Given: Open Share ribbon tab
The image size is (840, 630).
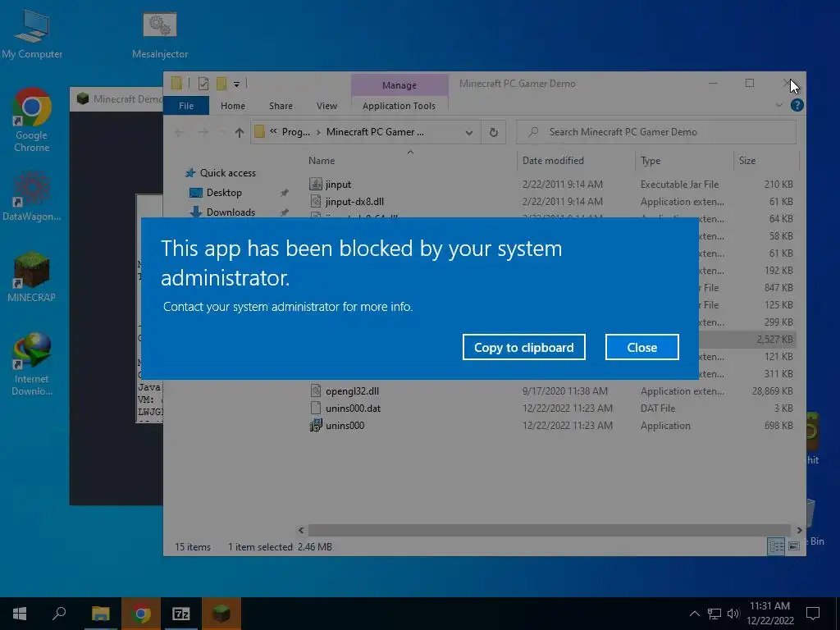Looking at the screenshot, I should pyautogui.click(x=281, y=106).
